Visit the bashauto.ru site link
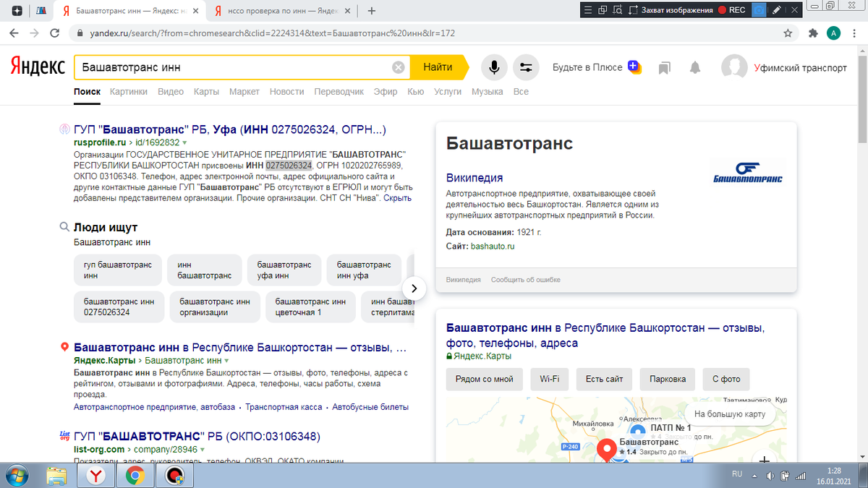Image resolution: width=868 pixels, height=488 pixels. click(x=493, y=247)
